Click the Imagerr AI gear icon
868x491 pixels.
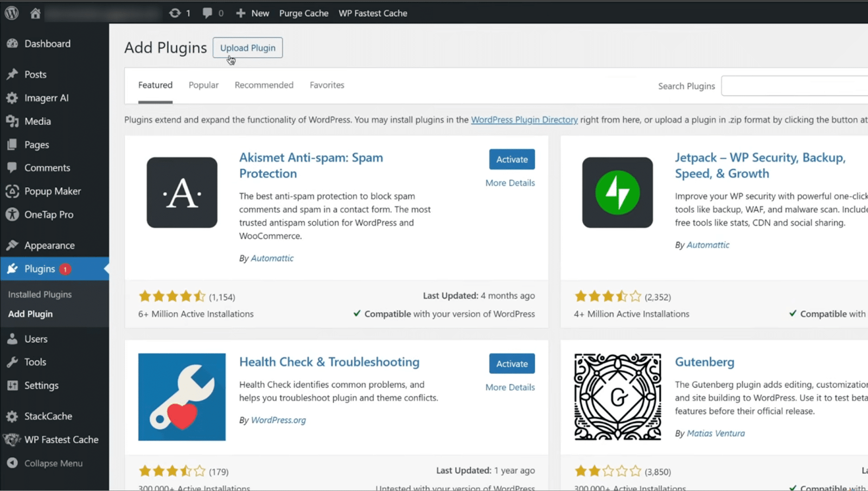click(x=12, y=98)
